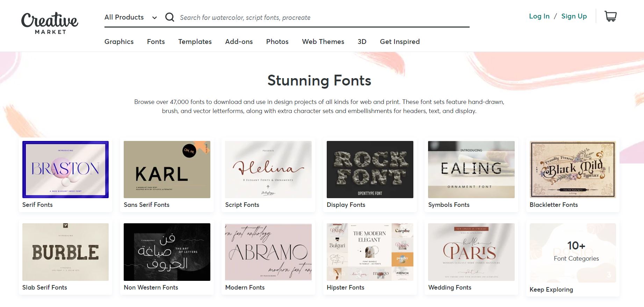Viewport: 644px width, 307px height.
Task: Click the Sign Up link
Action: (574, 16)
